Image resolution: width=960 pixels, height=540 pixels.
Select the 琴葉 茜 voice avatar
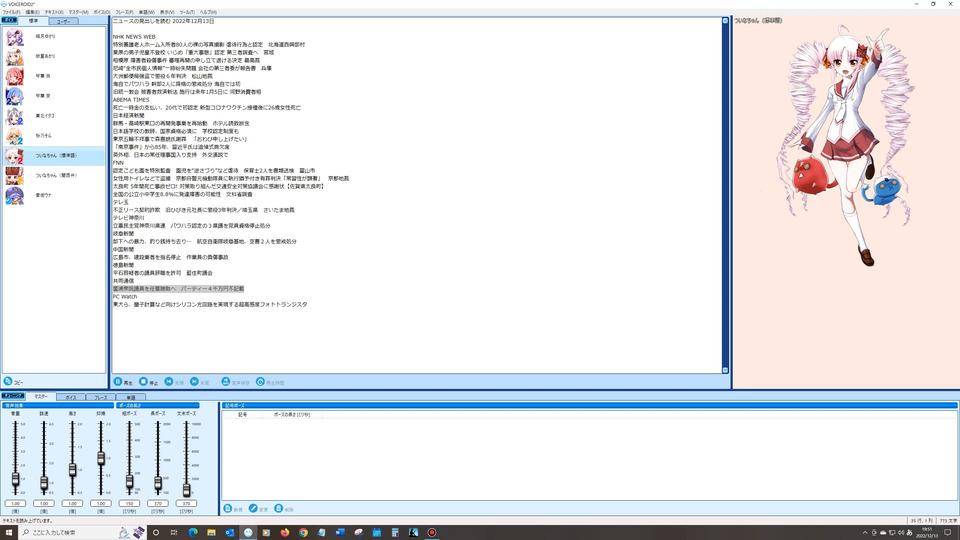point(15,77)
